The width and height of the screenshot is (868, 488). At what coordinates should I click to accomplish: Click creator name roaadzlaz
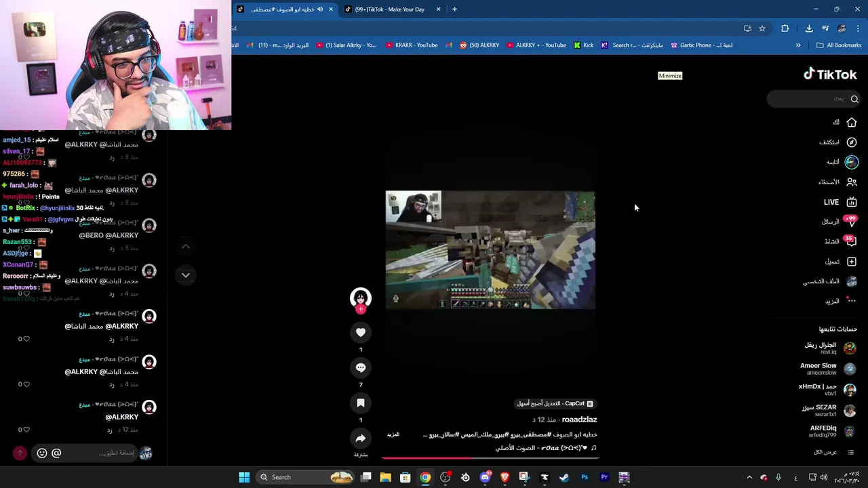pyautogui.click(x=579, y=420)
